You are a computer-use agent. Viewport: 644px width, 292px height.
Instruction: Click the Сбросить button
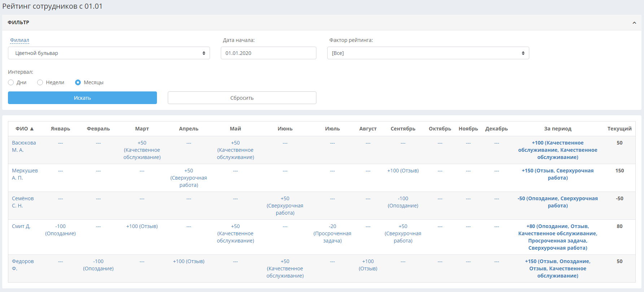(242, 98)
